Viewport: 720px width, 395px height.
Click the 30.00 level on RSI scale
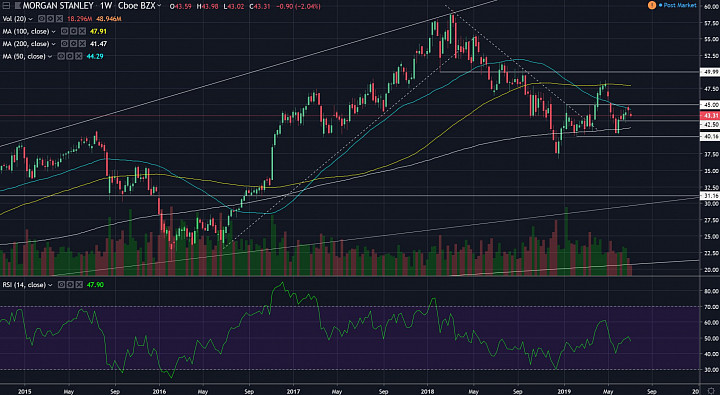[711, 369]
